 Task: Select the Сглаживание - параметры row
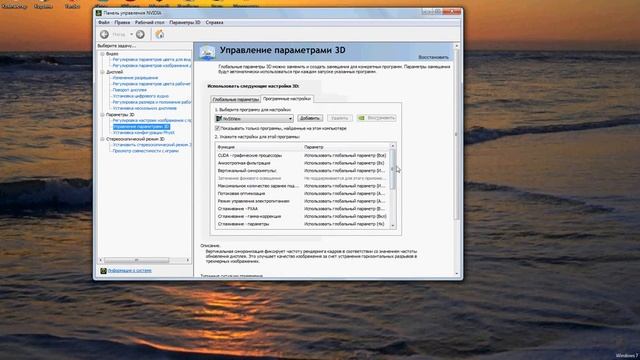pyautogui.click(x=302, y=224)
